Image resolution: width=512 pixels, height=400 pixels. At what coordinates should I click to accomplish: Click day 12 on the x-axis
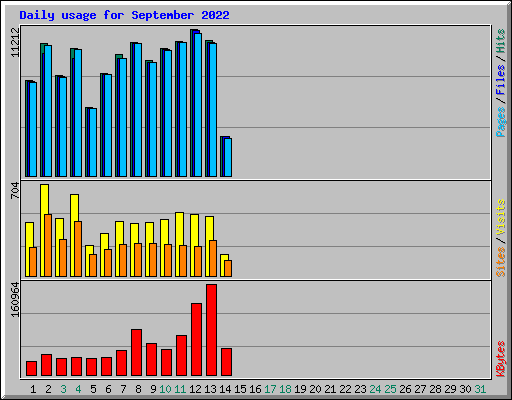tap(195, 389)
